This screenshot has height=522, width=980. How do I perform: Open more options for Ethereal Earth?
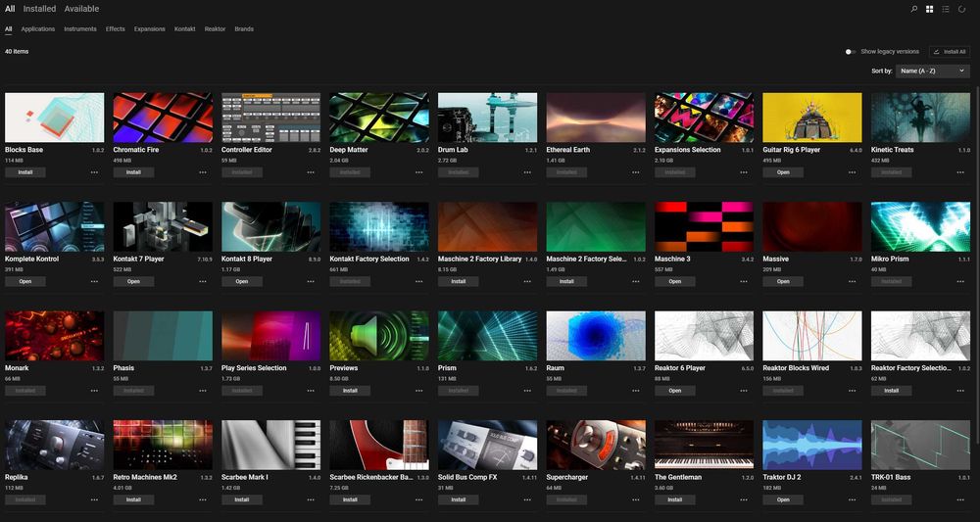(636, 172)
